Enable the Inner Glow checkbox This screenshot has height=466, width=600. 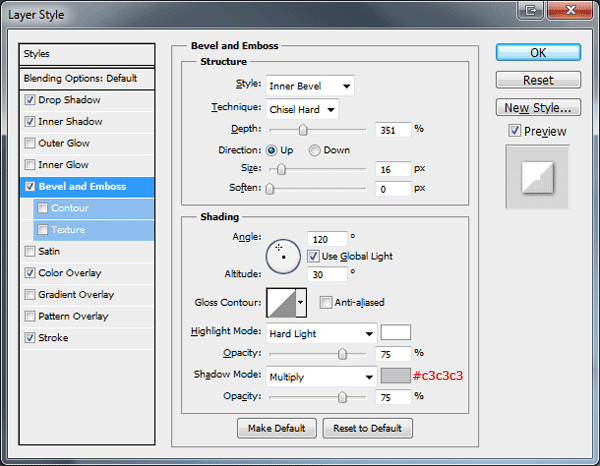pyautogui.click(x=29, y=165)
